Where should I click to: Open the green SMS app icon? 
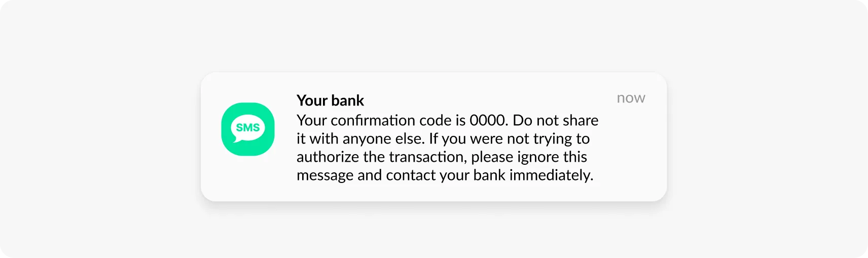[x=248, y=129]
